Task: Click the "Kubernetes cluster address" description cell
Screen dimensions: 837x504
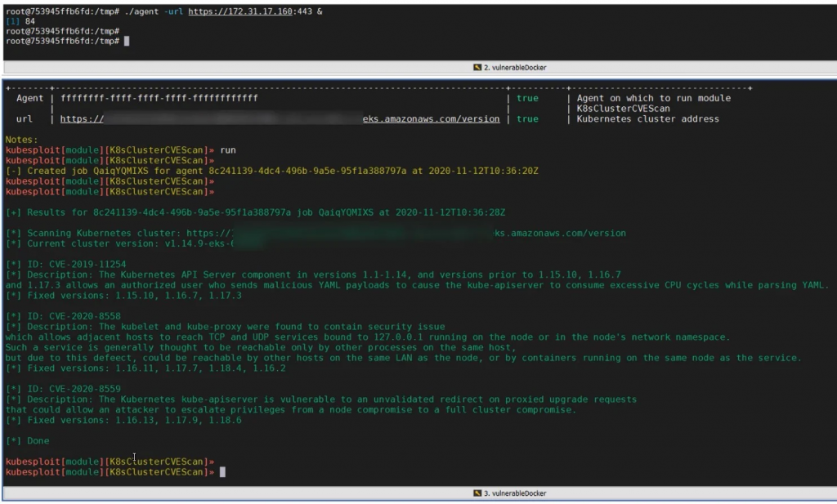Action: click(x=647, y=119)
